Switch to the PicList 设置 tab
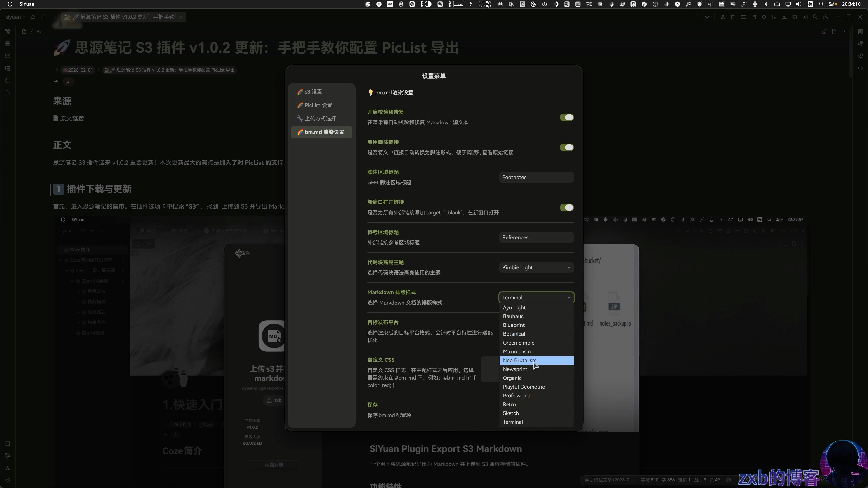 [x=318, y=105]
